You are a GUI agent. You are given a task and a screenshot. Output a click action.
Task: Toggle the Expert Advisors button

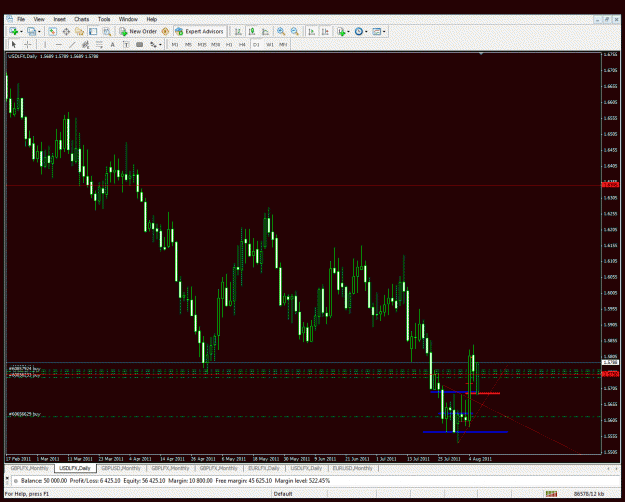[x=199, y=31]
